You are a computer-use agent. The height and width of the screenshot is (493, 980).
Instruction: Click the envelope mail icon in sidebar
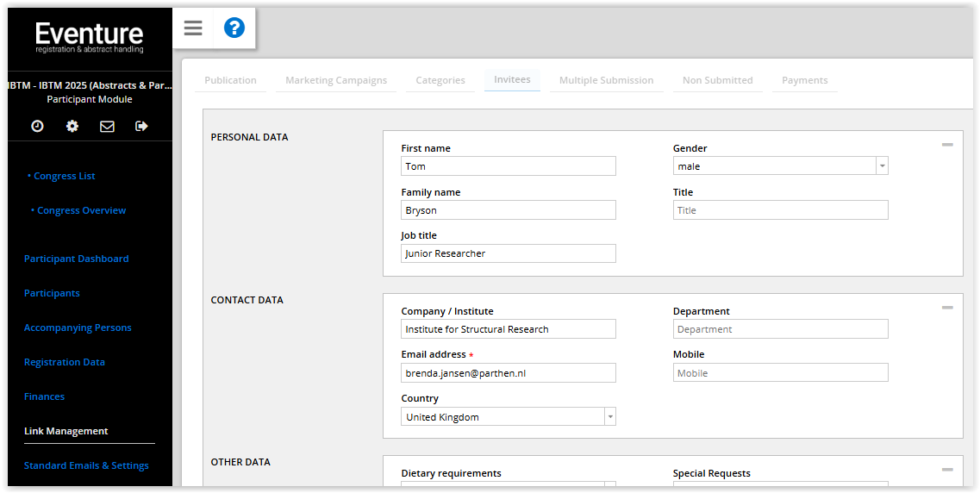107,126
